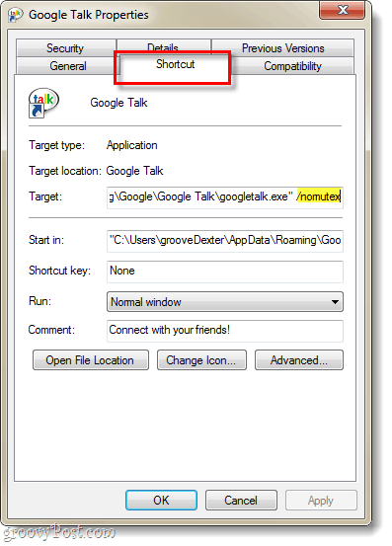Click the 'Application' target type text

132,145
